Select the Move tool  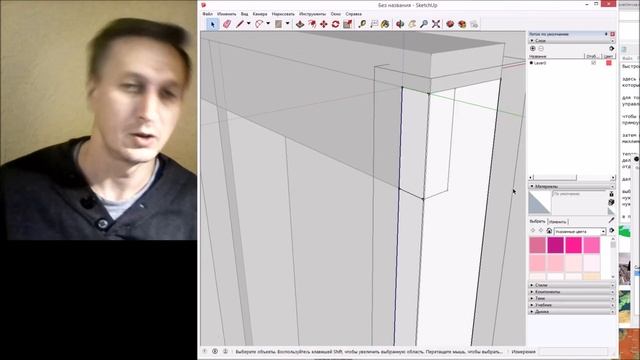pos(324,24)
